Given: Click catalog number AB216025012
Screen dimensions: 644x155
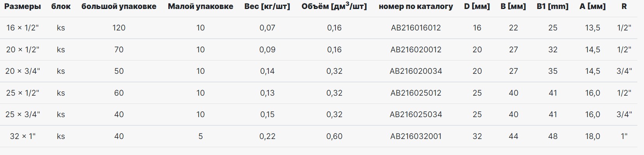Looking at the screenshot, I should coord(416,93).
